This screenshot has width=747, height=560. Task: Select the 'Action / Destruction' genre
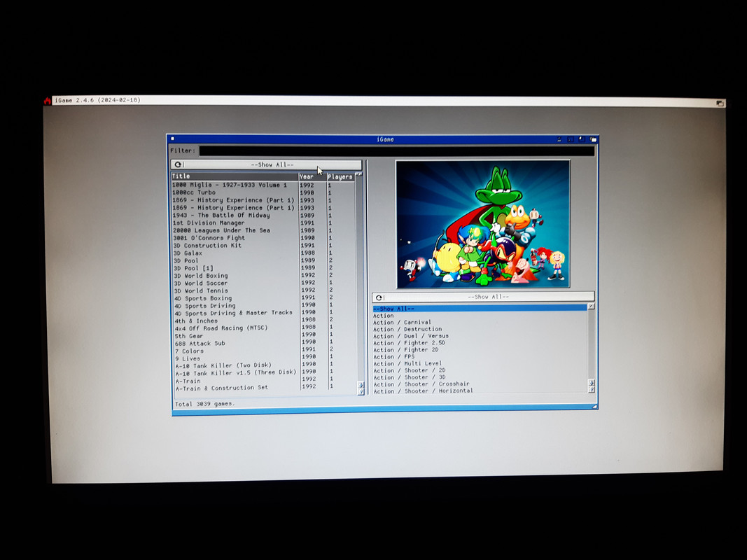pyautogui.click(x=407, y=329)
